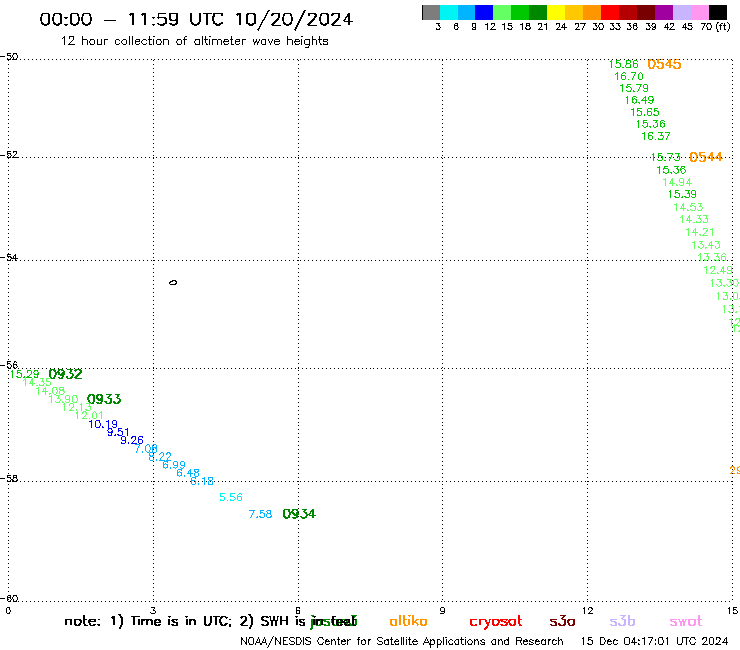Click the cyan swatch in the color scale
The width and height of the screenshot is (740, 650).
pyautogui.click(x=449, y=12)
